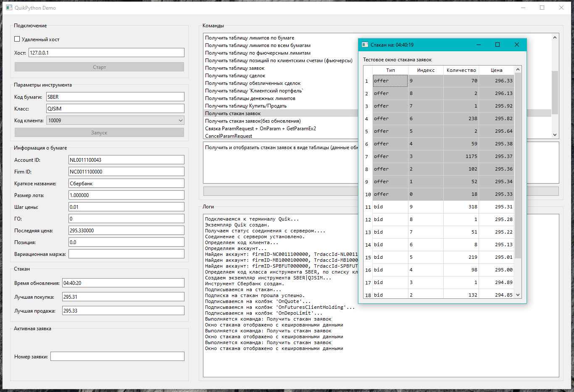Select 'Получить таблицу сделок' command
Screen dimensions: 574x392
point(235,76)
